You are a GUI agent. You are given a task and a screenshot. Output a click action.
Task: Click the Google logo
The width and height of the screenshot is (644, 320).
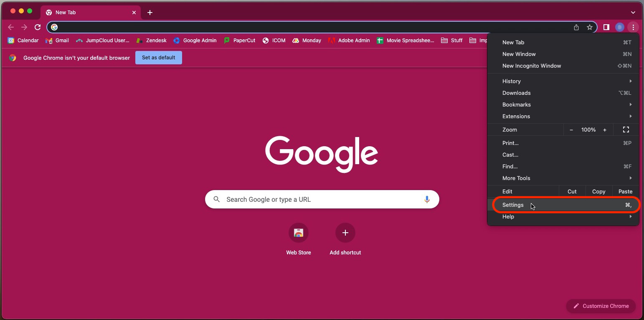coord(322,154)
